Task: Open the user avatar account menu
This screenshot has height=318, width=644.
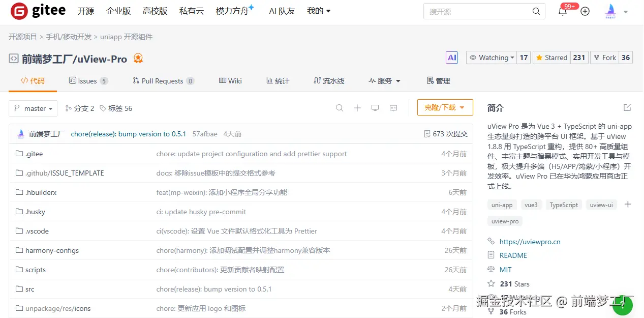Action: pos(617,11)
